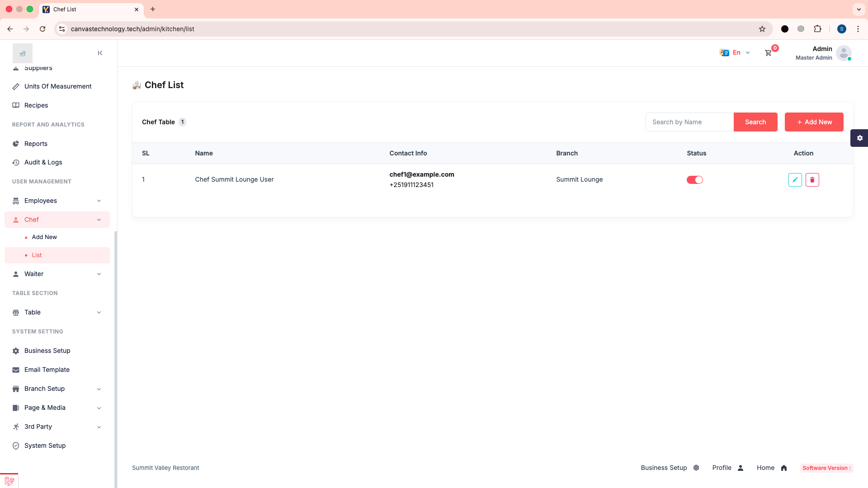
Task: Click the red Search button
Action: click(x=755, y=122)
